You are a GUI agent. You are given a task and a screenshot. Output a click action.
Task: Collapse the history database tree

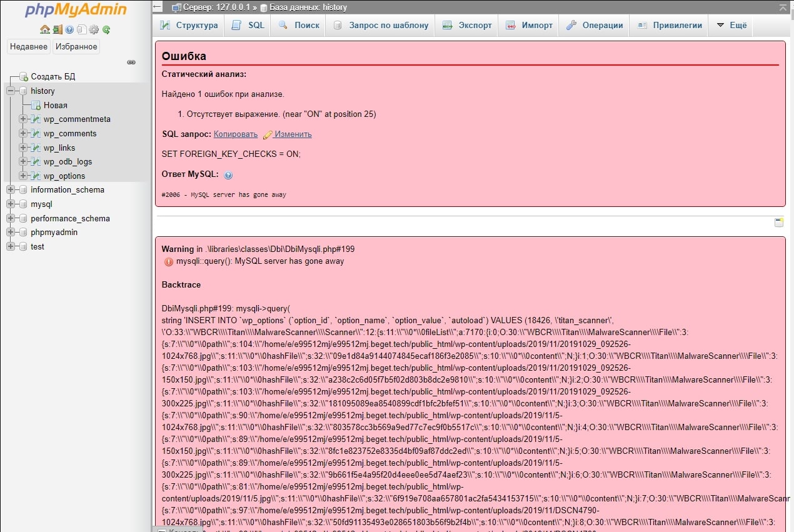pos(11,91)
